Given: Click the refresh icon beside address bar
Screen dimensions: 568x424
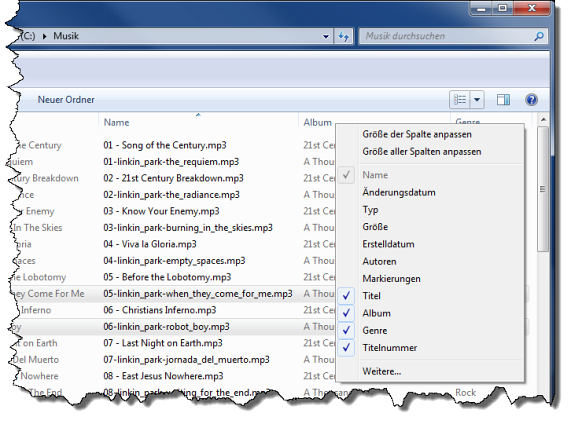Looking at the screenshot, I should coord(343,36).
